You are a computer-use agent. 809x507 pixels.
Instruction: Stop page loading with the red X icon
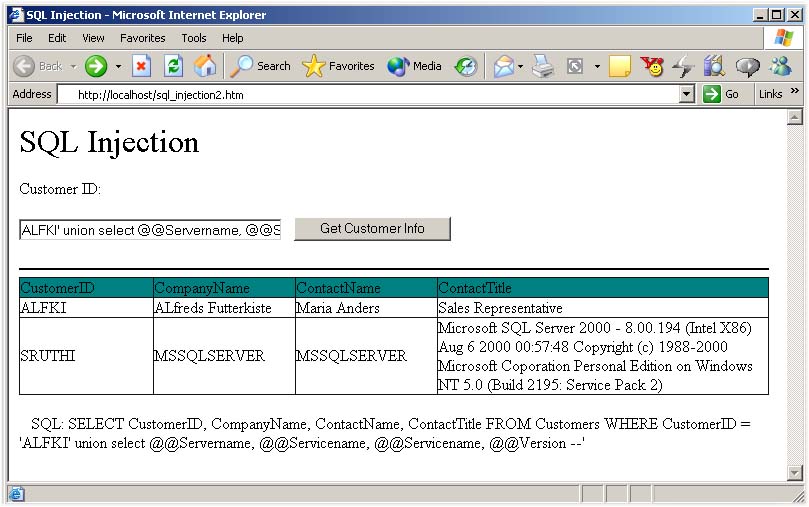(x=141, y=66)
